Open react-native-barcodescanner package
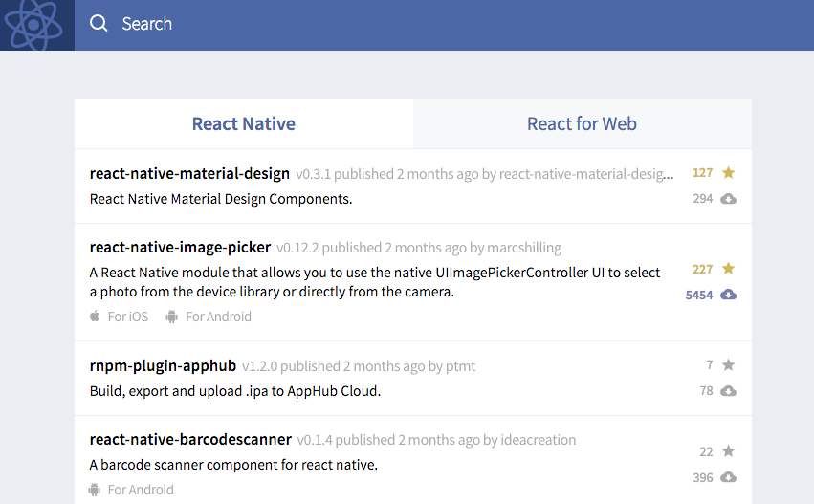Screen dimensions: 814x504 pyautogui.click(x=190, y=439)
